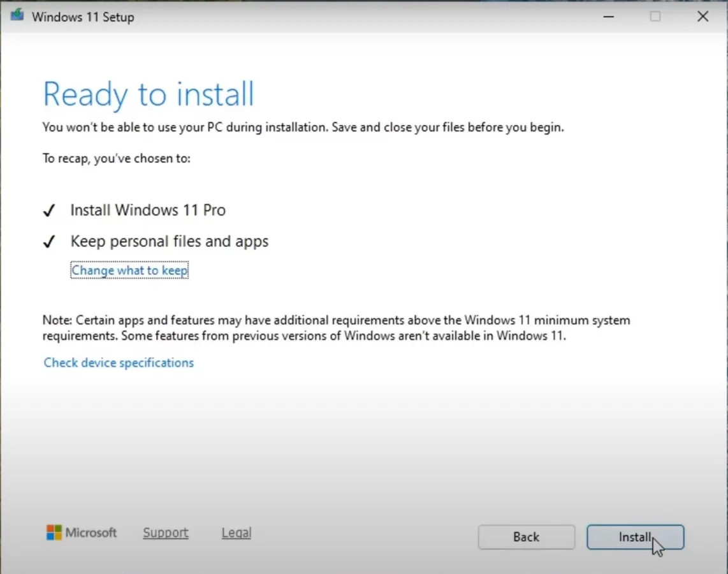
Task: Open the Support page link
Action: (x=165, y=533)
